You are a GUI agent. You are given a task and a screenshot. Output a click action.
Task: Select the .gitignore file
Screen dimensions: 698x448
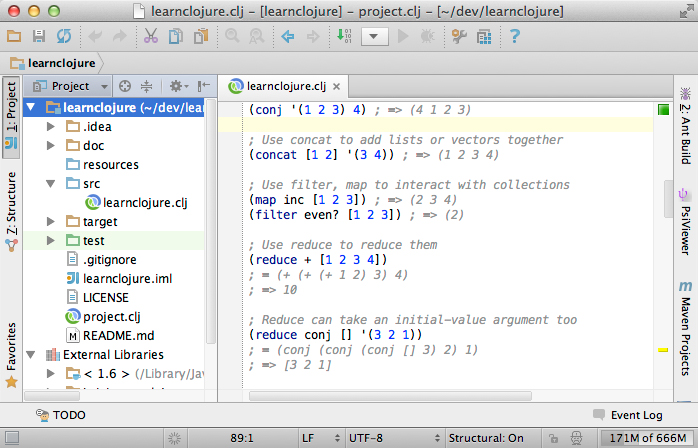(x=101, y=260)
